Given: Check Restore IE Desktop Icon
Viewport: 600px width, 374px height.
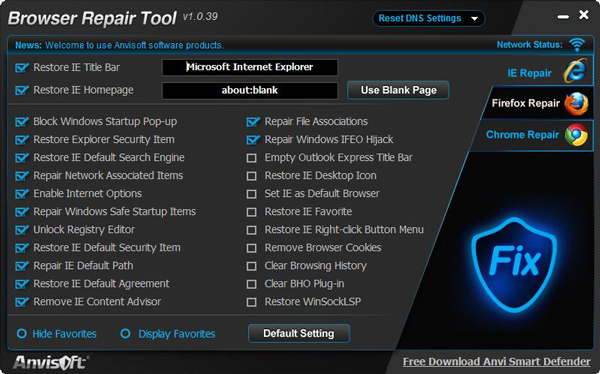Looking at the screenshot, I should tap(251, 176).
